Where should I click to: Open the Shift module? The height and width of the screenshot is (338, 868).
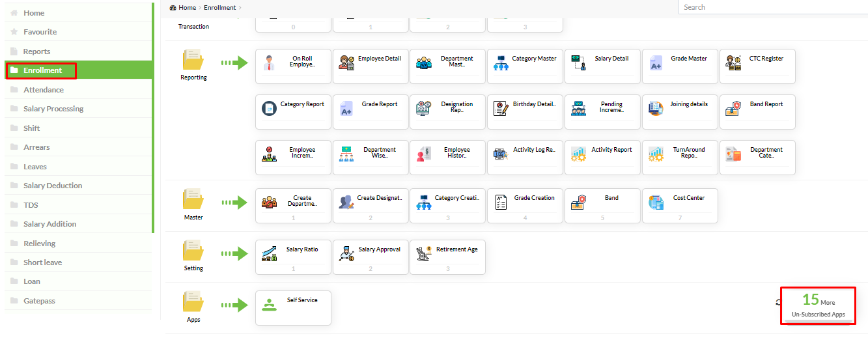click(79, 128)
